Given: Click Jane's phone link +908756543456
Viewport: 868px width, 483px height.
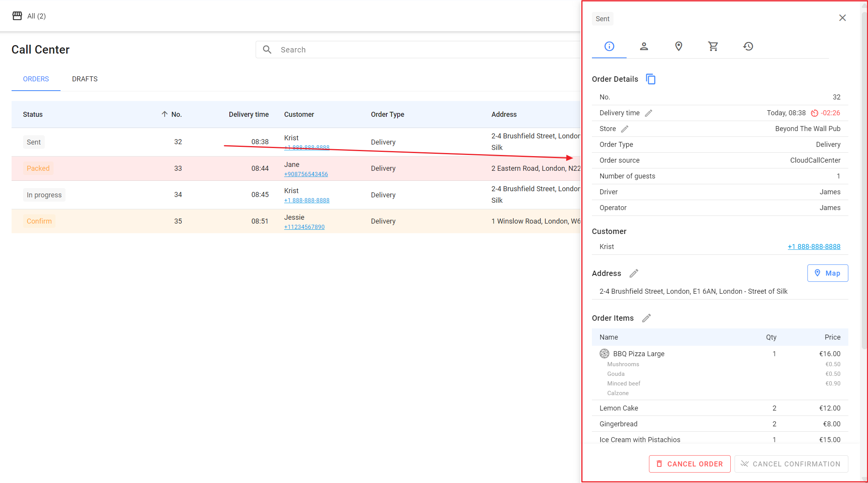Looking at the screenshot, I should 306,174.
